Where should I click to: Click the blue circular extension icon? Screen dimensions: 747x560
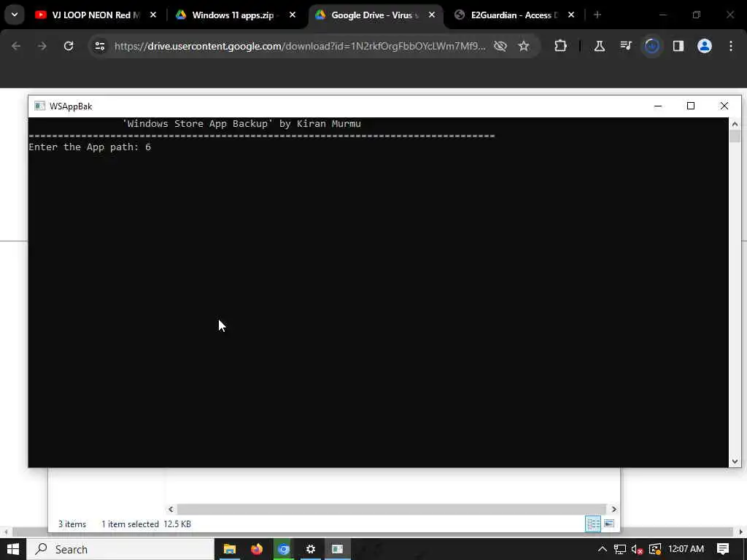click(651, 46)
